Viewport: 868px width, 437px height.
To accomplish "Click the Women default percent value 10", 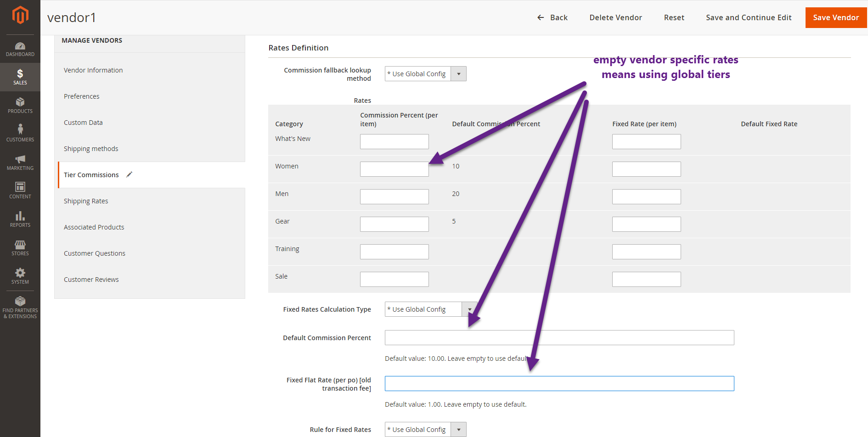I will pos(456,166).
